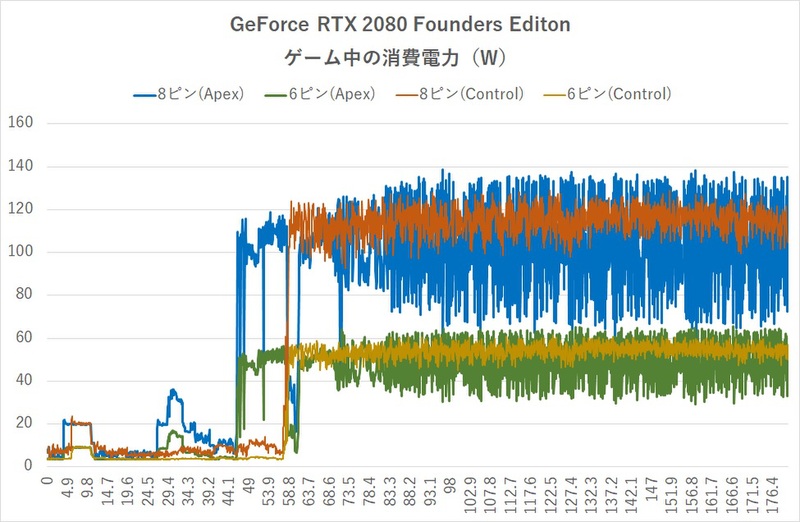The height and width of the screenshot is (522, 800).
Task: Click the x-axis label '58.8'
Action: tap(289, 491)
